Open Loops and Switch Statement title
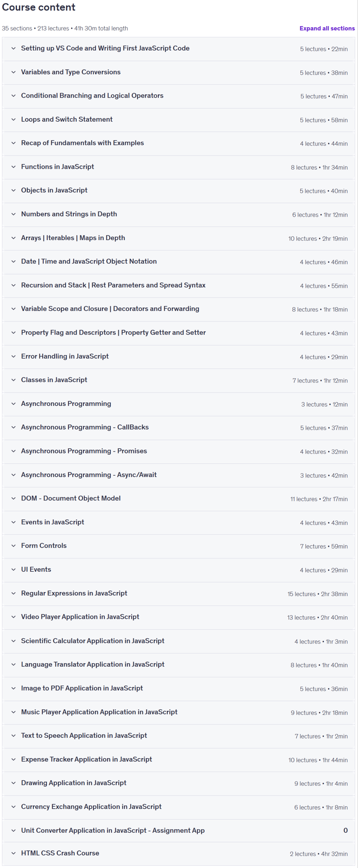The image size is (358, 868). click(67, 119)
